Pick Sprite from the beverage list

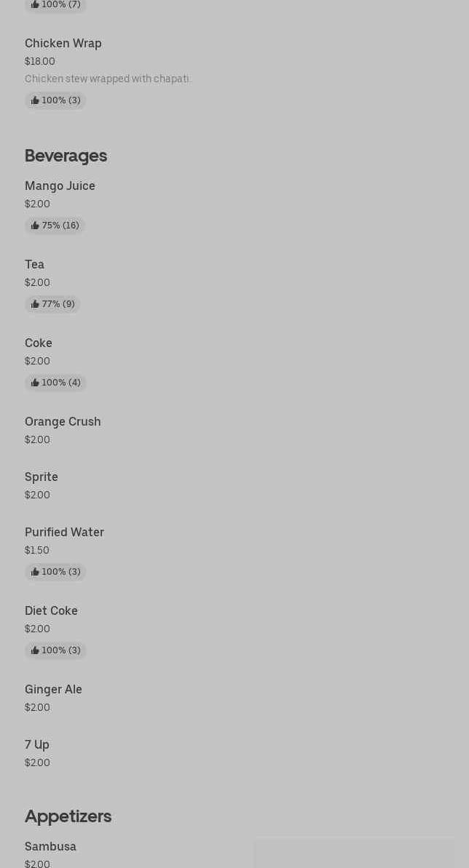(41, 477)
